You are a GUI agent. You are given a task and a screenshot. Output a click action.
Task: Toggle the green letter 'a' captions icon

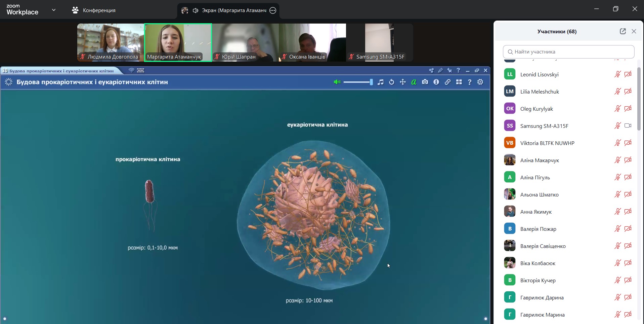point(414,82)
